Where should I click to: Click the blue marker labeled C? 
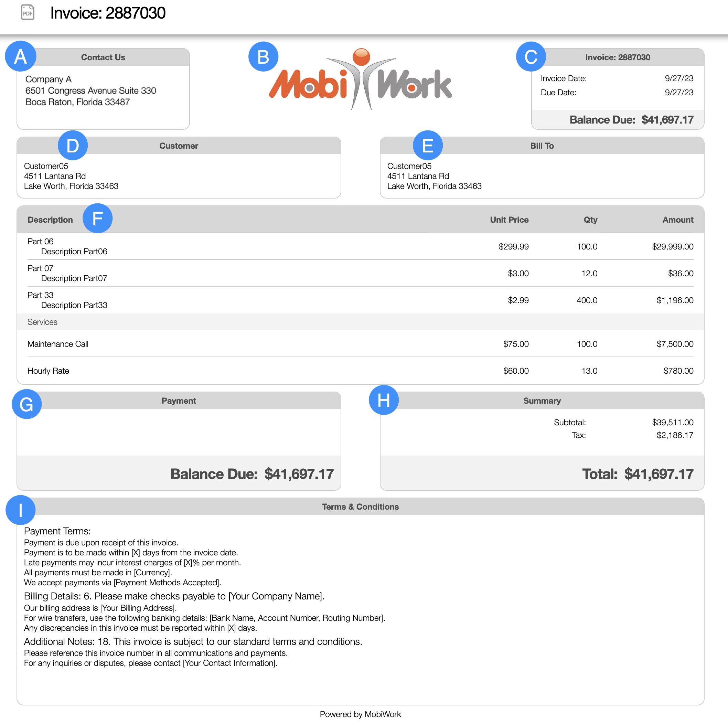[x=531, y=57]
